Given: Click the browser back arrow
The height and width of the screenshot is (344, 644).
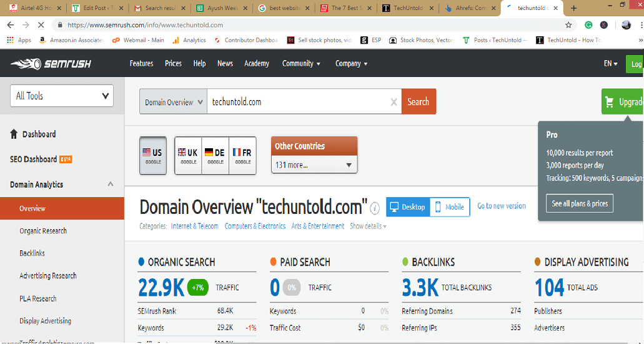Looking at the screenshot, I should [x=11, y=25].
